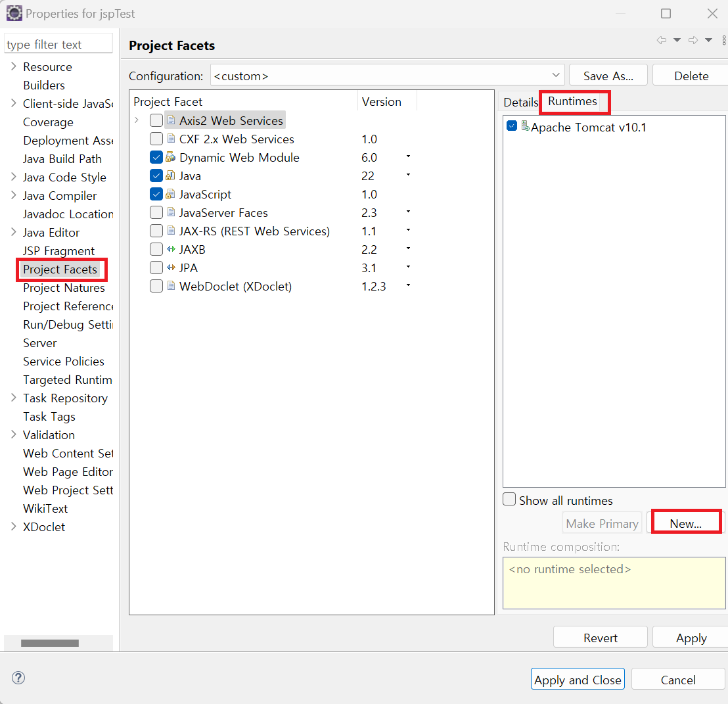The image size is (728, 704).
Task: Switch to the Details tab
Action: [520, 102]
